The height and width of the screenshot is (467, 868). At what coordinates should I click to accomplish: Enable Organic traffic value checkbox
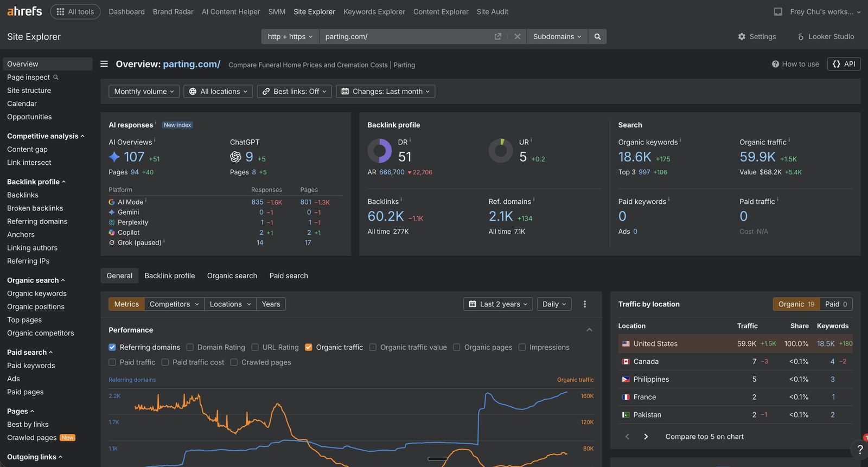(373, 347)
